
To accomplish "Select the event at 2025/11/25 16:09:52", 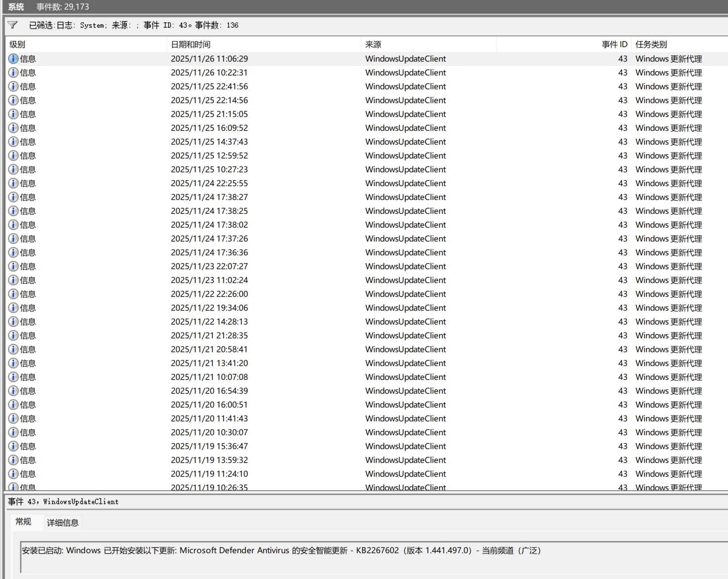I will tap(367, 128).
